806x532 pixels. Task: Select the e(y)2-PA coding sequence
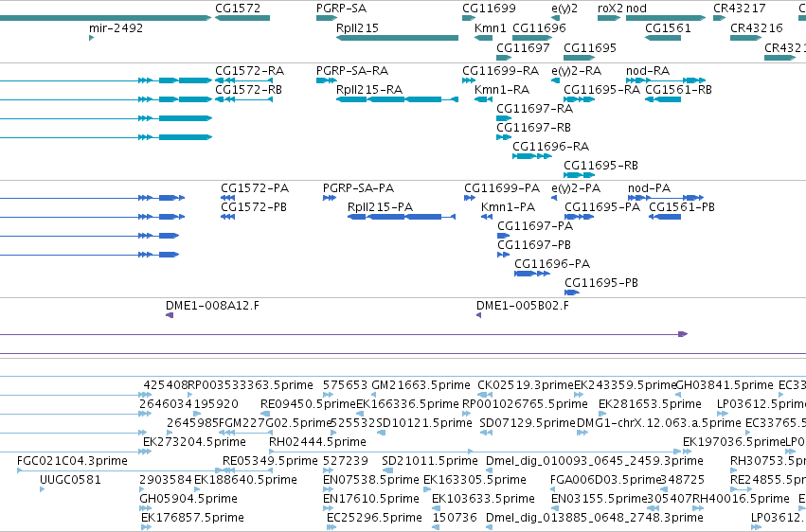554,198
